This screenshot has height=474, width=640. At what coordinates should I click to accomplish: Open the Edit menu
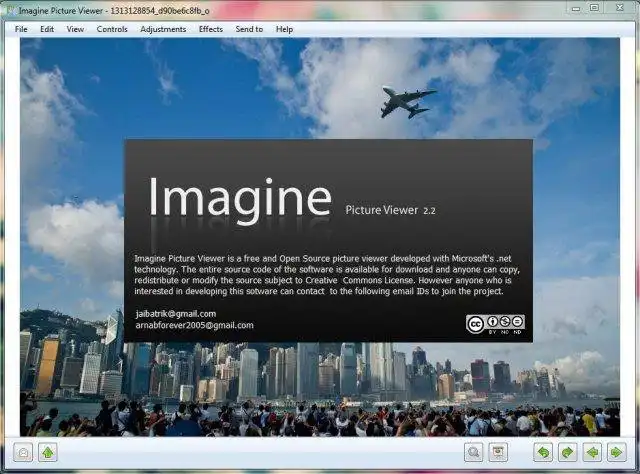click(47, 29)
